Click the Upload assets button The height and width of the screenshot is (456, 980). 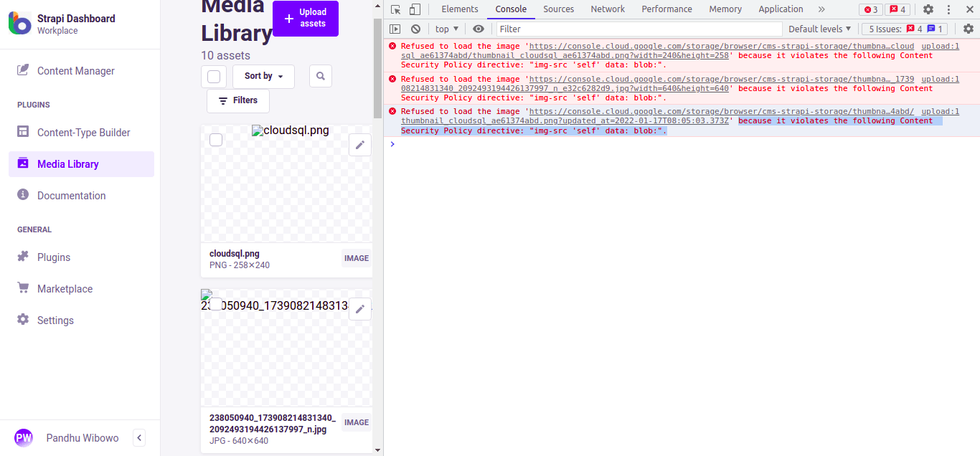tap(305, 18)
